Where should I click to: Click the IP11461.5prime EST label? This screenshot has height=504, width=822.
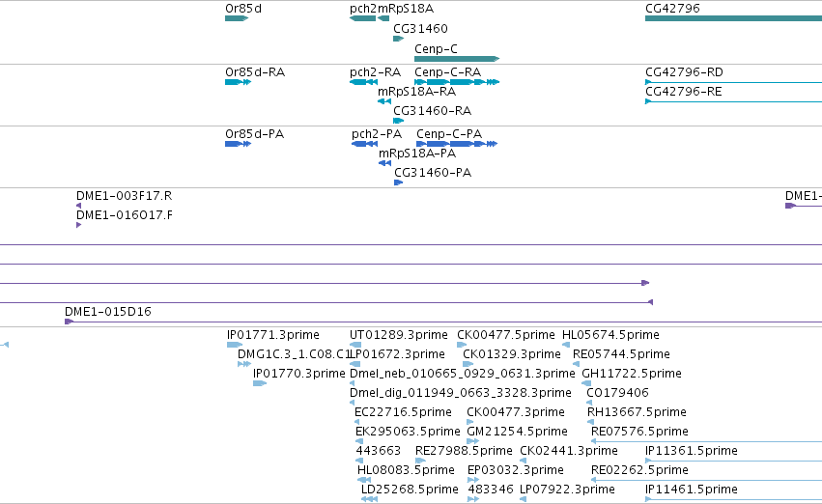coord(692,490)
